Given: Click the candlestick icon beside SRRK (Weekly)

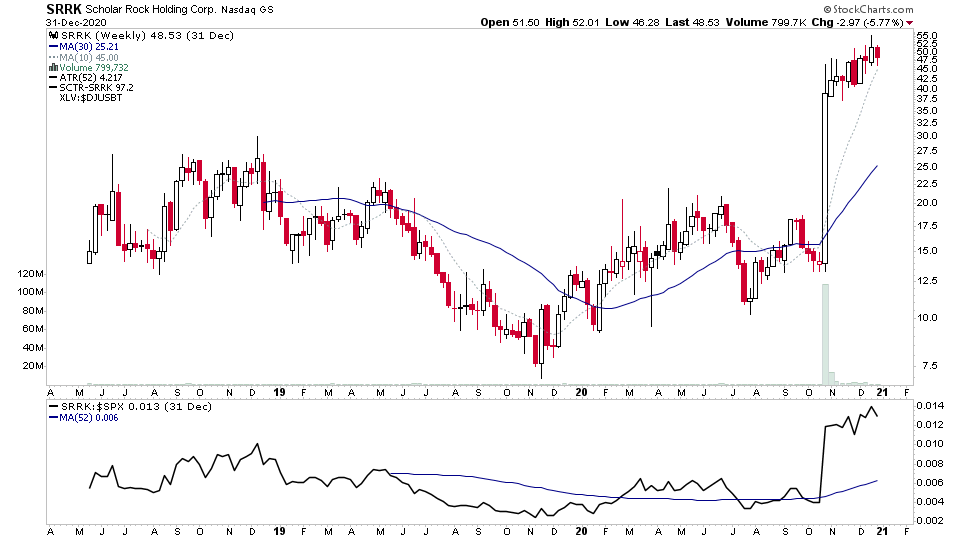Looking at the screenshot, I should (x=54, y=36).
